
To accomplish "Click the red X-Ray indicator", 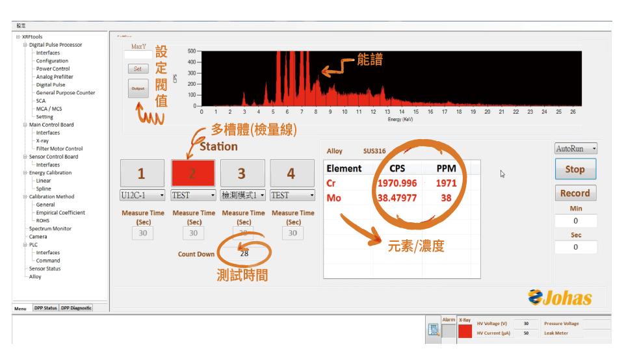I will 465,331.
